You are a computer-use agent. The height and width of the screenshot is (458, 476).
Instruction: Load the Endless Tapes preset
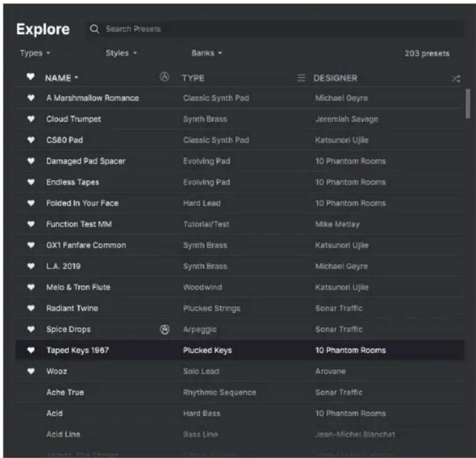point(72,182)
